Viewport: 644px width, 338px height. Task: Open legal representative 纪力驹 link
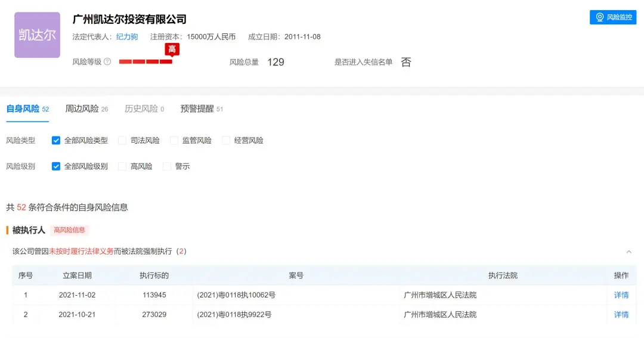point(127,37)
